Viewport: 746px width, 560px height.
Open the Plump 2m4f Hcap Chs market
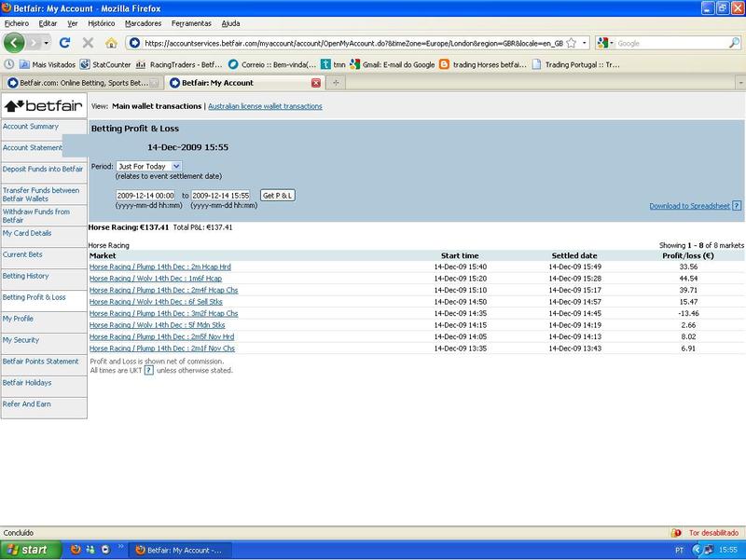(x=164, y=290)
